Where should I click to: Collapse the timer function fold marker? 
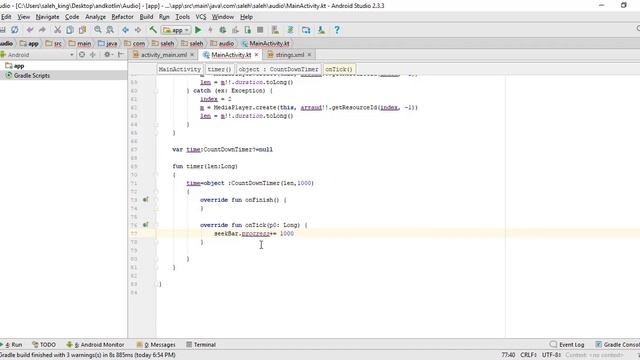point(156,175)
